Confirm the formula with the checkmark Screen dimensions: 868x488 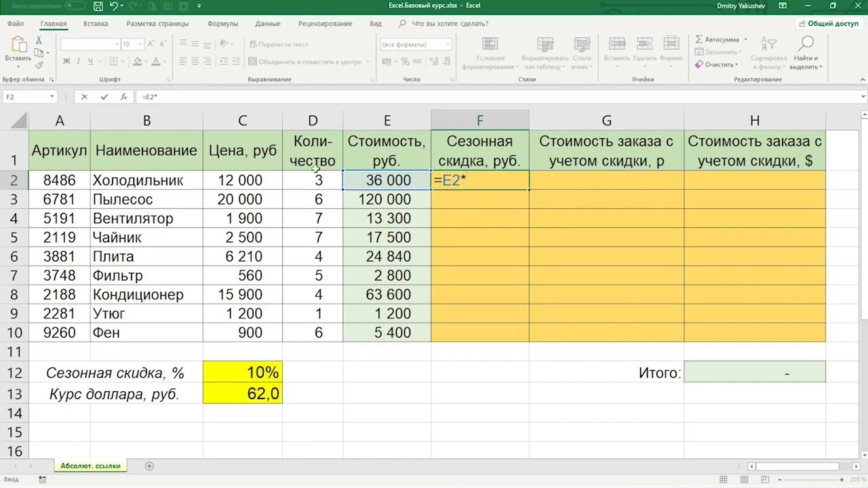pos(104,97)
